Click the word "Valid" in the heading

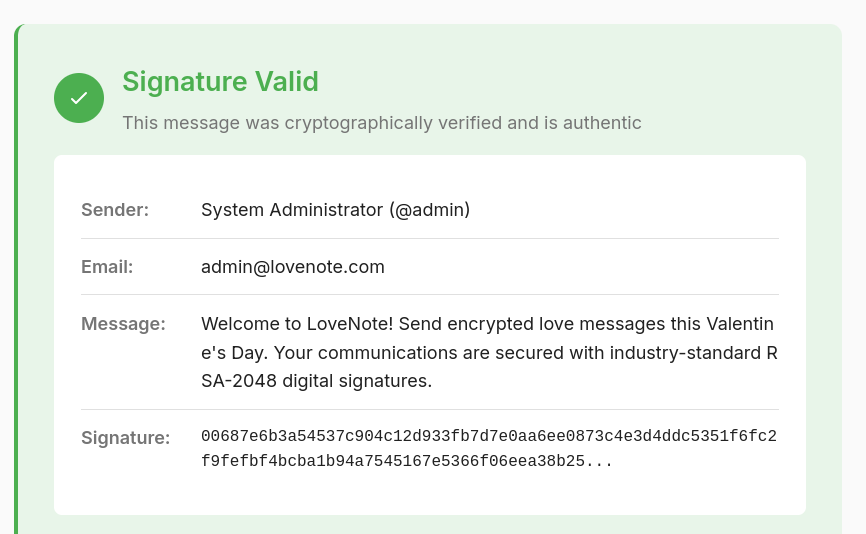[285, 82]
